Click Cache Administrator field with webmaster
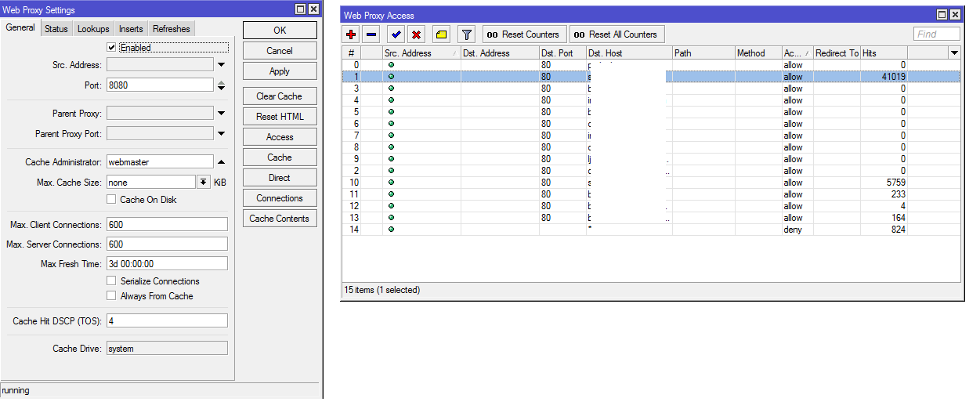This screenshot has height=409, width=980. click(x=160, y=162)
